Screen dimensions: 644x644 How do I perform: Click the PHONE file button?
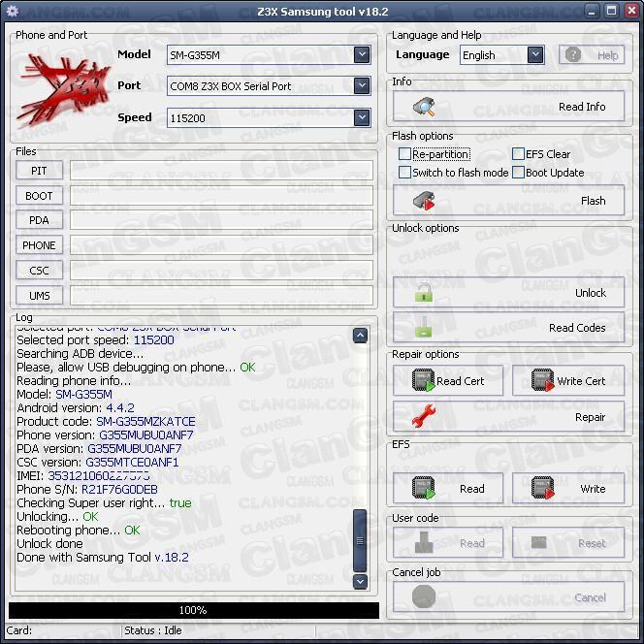(39, 245)
